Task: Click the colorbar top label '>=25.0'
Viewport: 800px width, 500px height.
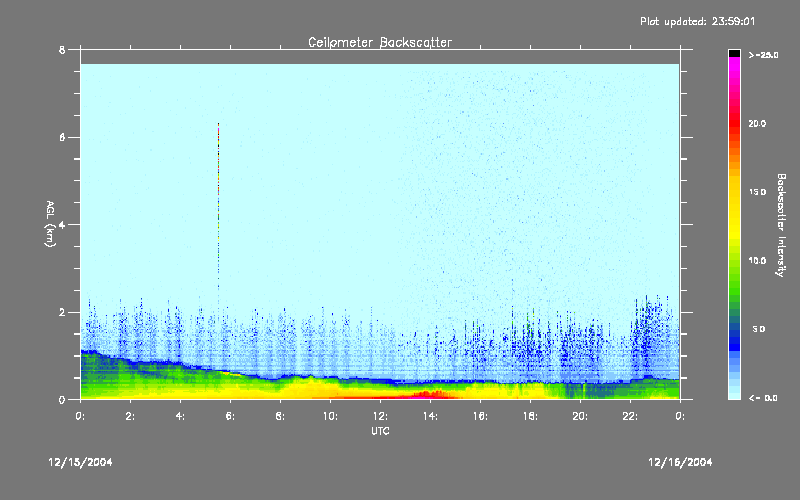Action: coord(763,55)
